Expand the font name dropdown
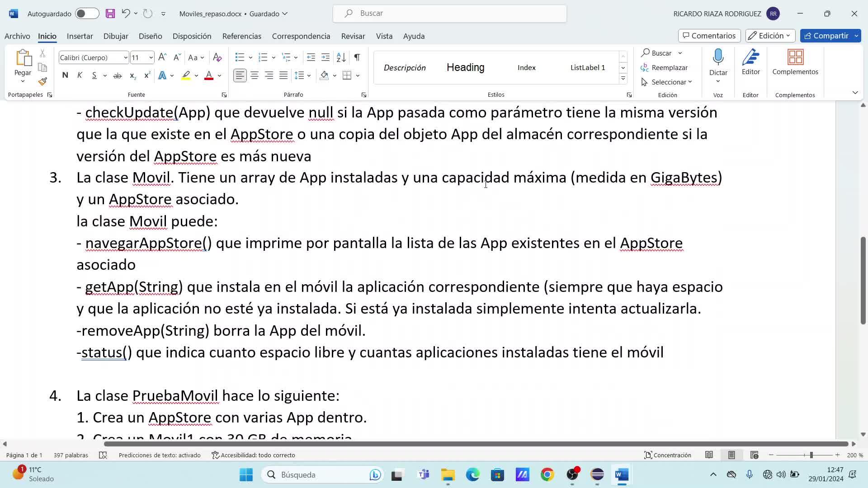This screenshot has width=868, height=488. pyautogui.click(x=125, y=57)
